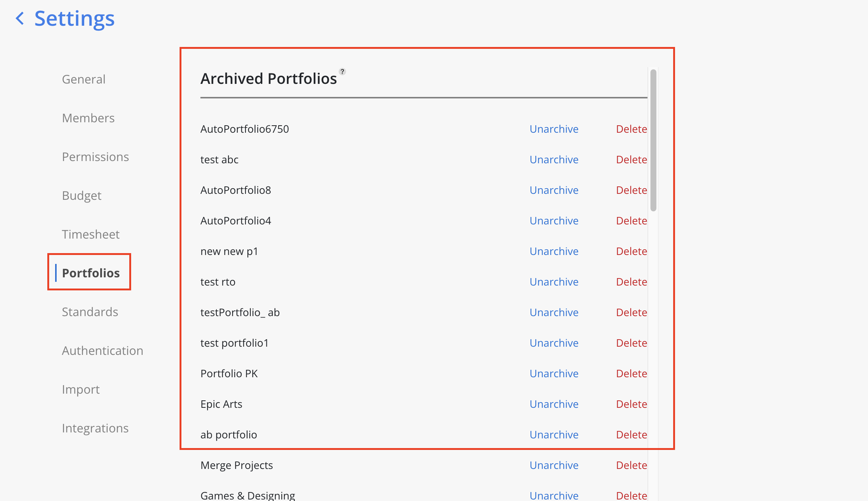
Task: Open Timesheet settings
Action: [91, 234]
